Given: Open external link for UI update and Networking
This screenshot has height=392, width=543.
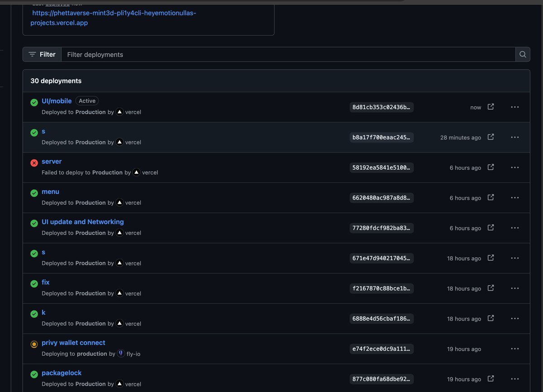Looking at the screenshot, I should coord(491,228).
